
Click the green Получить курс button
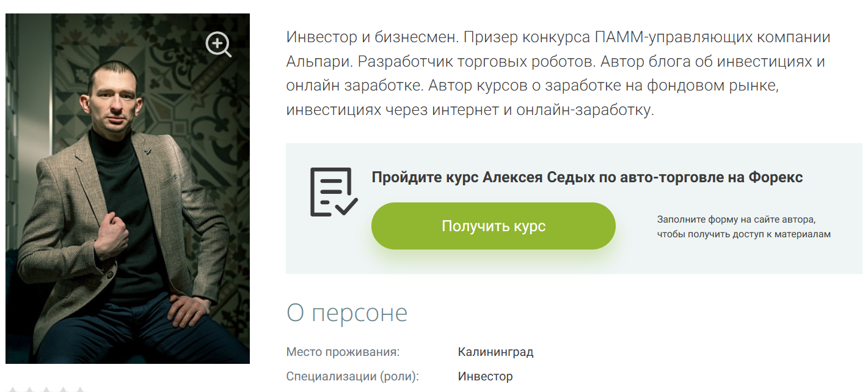point(493,226)
